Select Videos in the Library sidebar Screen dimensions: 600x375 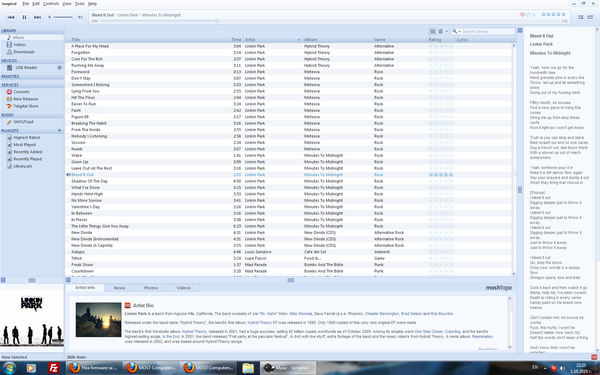click(x=32, y=45)
